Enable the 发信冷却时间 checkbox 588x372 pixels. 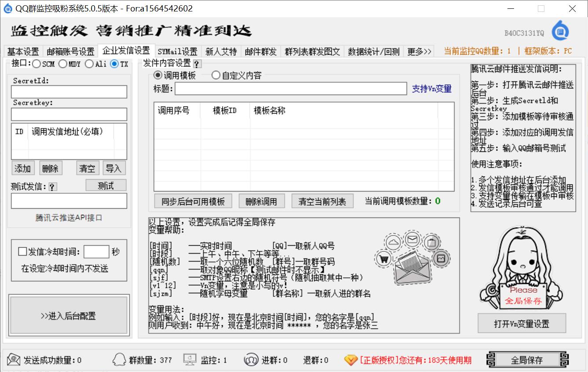tap(22, 252)
